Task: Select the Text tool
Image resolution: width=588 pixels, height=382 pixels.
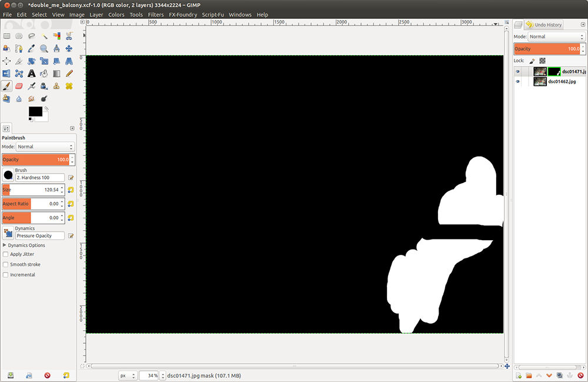Action: pos(31,74)
